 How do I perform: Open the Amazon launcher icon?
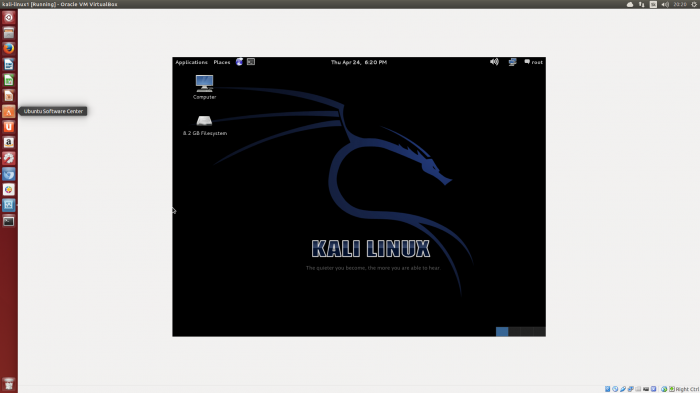tap(8, 142)
